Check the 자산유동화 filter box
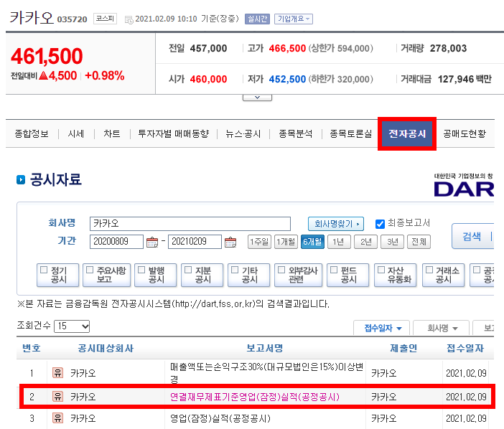 (381, 270)
